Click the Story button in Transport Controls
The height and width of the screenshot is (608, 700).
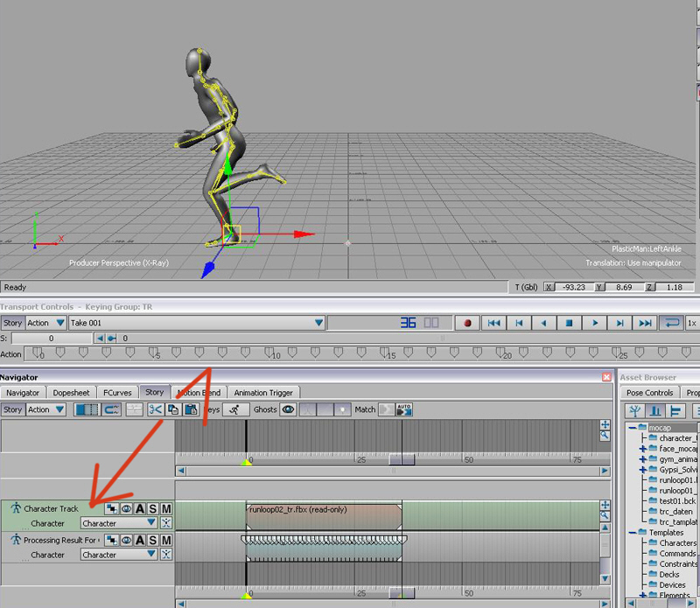tap(12, 323)
